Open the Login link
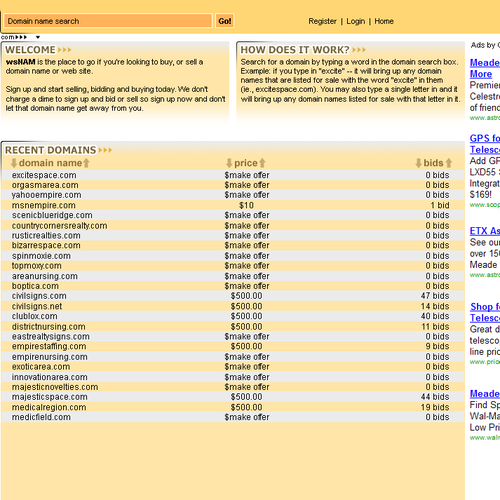Screen dimensions: 500x500 (x=356, y=21)
